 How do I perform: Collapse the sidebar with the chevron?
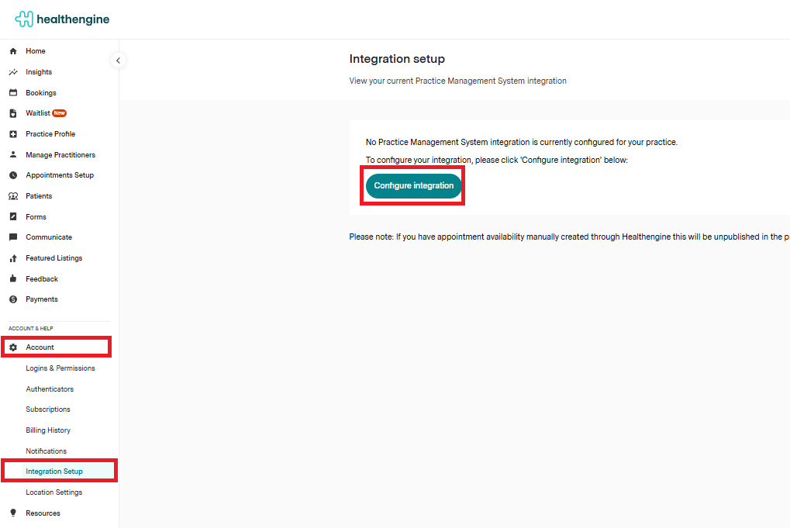118,60
